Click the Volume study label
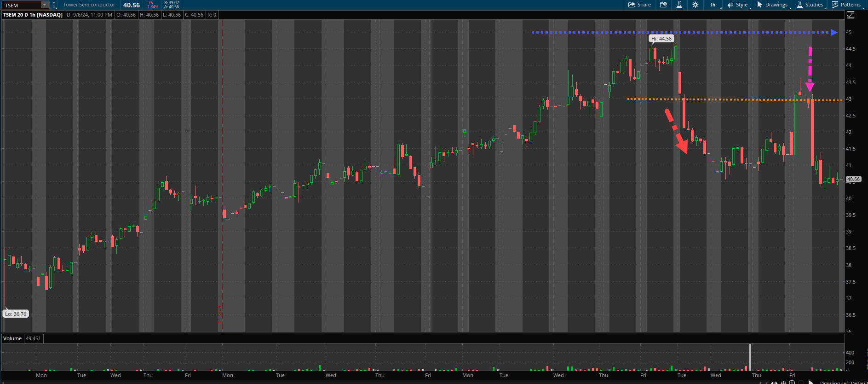This screenshot has width=868, height=384. click(12, 338)
